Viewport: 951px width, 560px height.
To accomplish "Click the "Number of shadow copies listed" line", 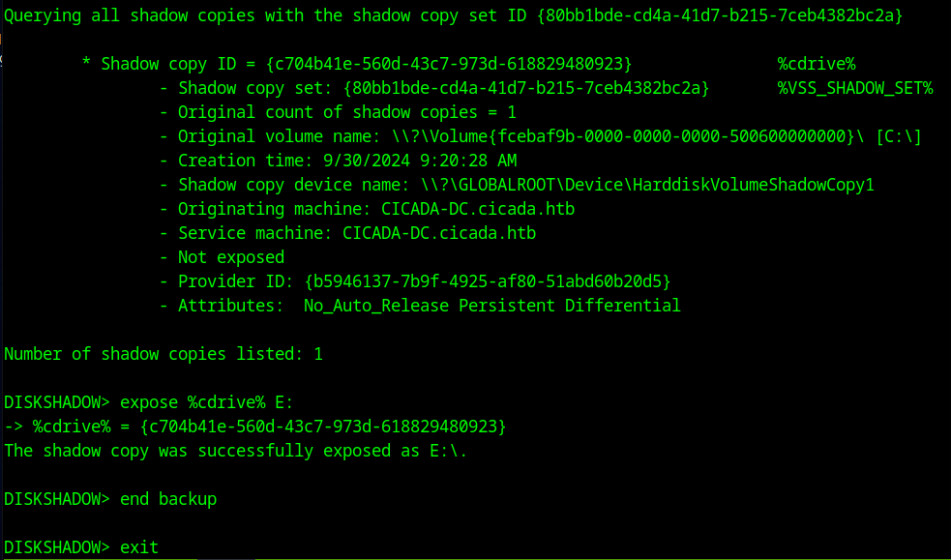I will [163, 354].
